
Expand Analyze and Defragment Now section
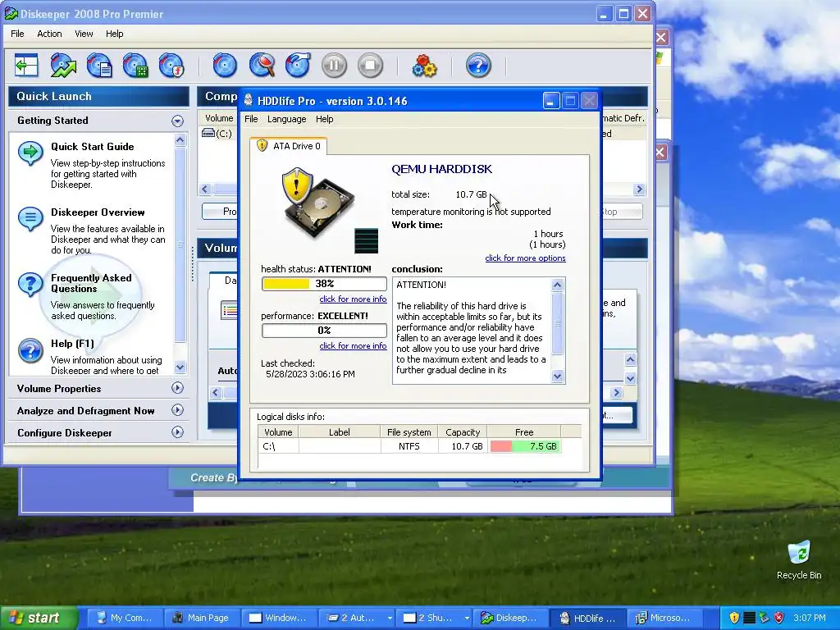[177, 410]
